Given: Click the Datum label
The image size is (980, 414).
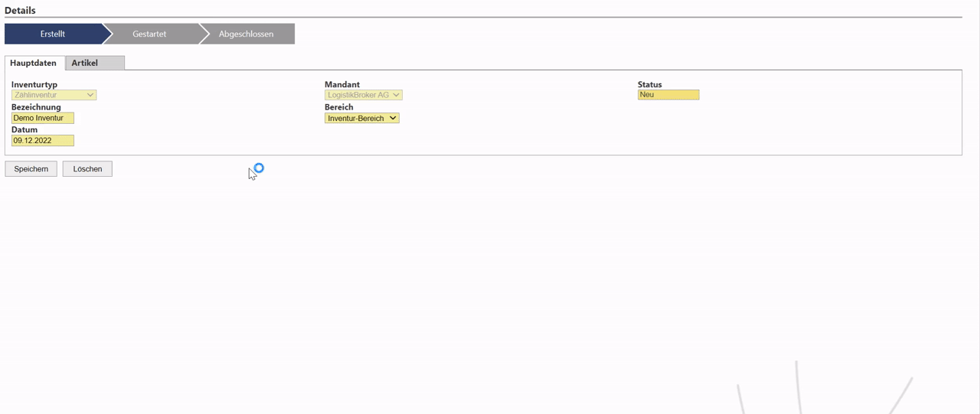Looking at the screenshot, I should (x=24, y=130).
